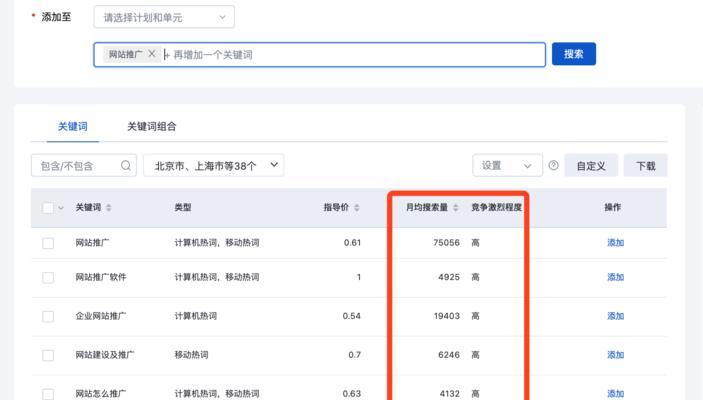Sort by 指导价 column arrows

click(x=357, y=208)
